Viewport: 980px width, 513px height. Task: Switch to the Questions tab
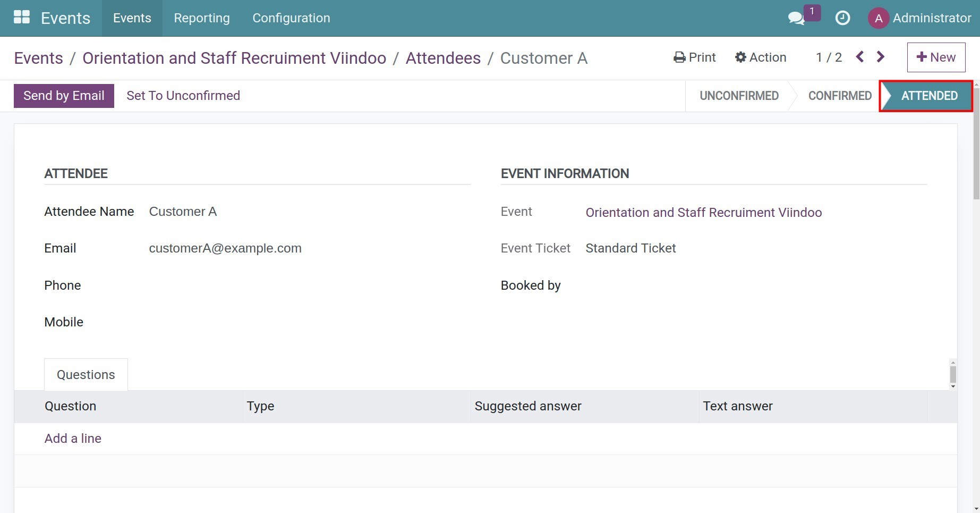(86, 375)
